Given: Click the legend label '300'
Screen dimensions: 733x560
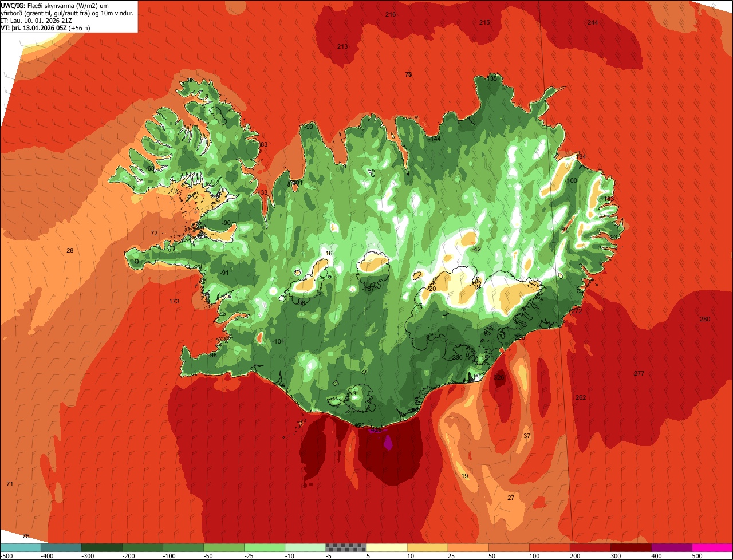Looking at the screenshot, I should click(x=616, y=556).
